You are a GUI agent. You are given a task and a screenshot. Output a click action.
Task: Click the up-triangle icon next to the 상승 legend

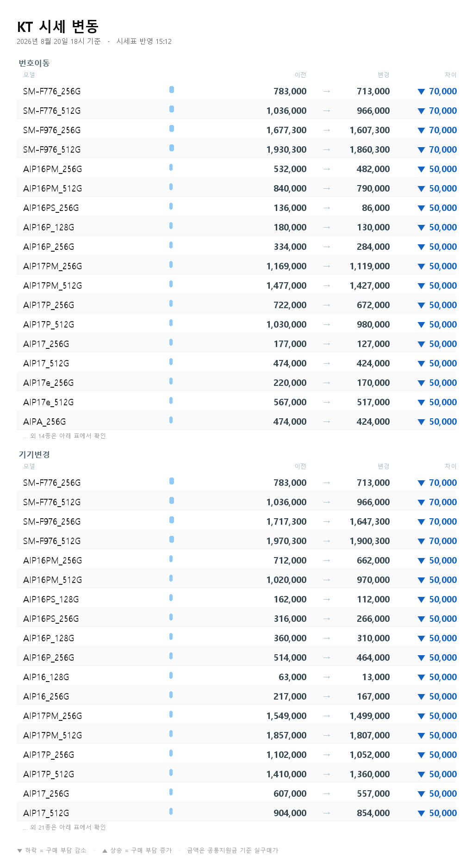click(105, 850)
